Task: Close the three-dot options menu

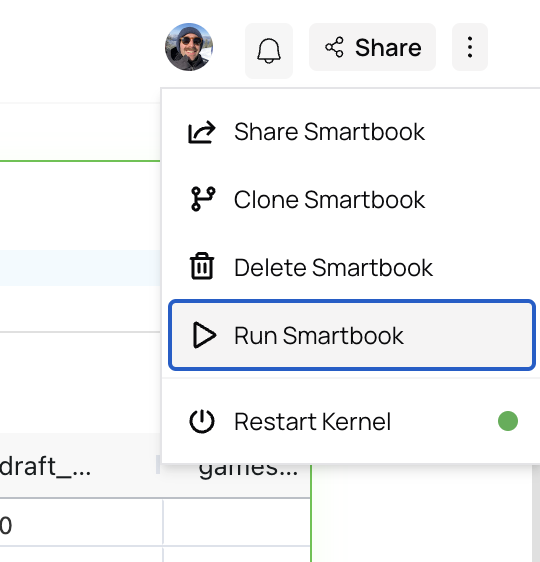Action: coord(470,47)
